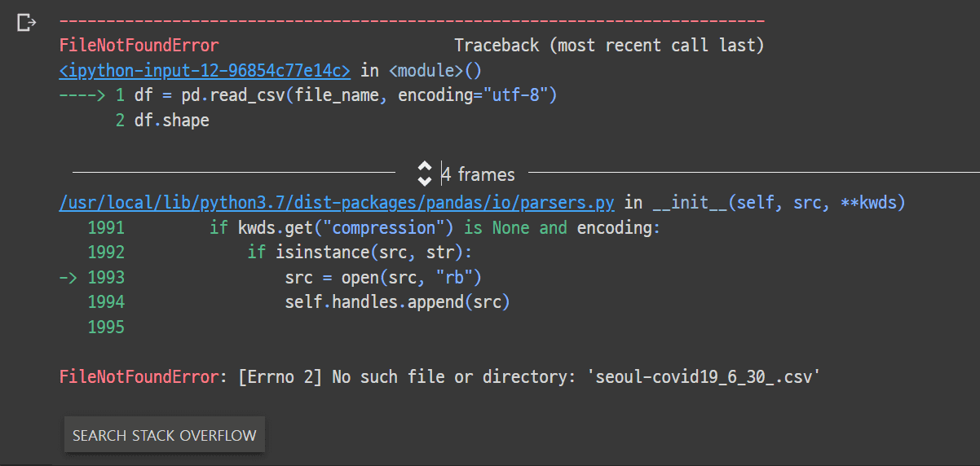This screenshot has height=466, width=980.
Task: Click the cell output toggle icon
Action: [x=26, y=23]
